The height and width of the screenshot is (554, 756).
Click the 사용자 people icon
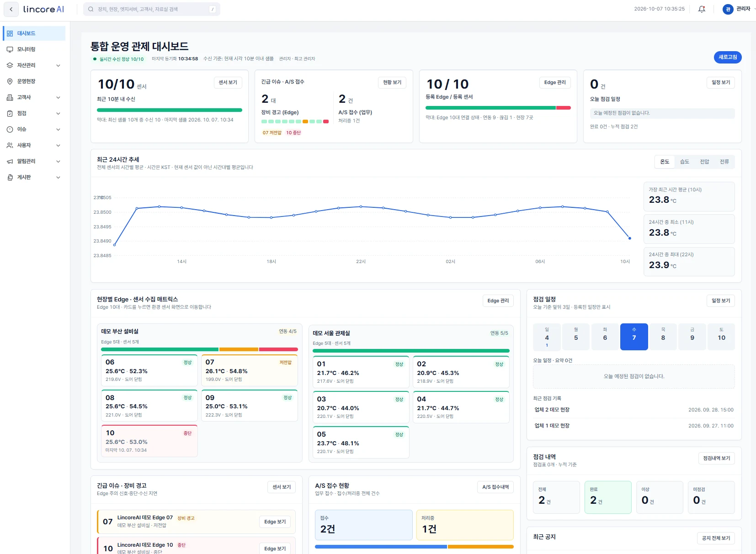click(x=10, y=145)
